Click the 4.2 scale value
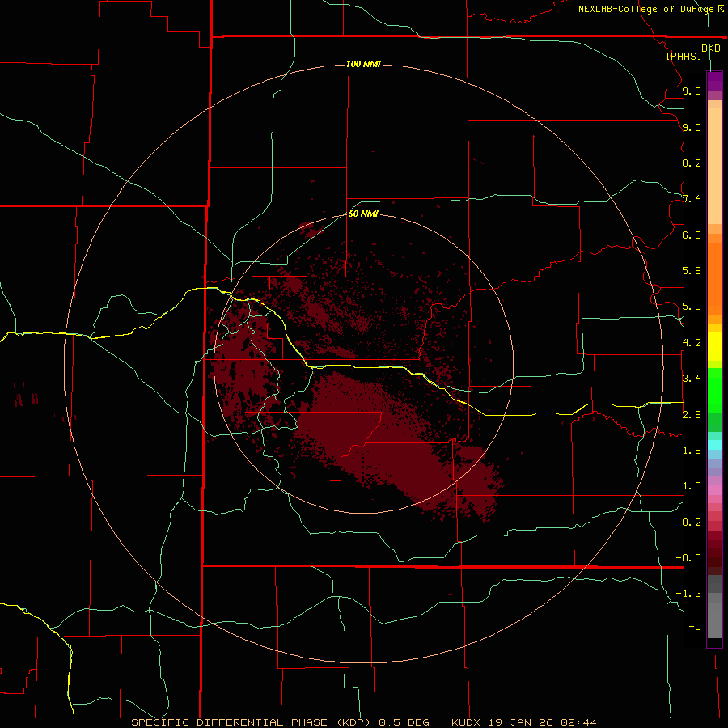 coord(692,343)
